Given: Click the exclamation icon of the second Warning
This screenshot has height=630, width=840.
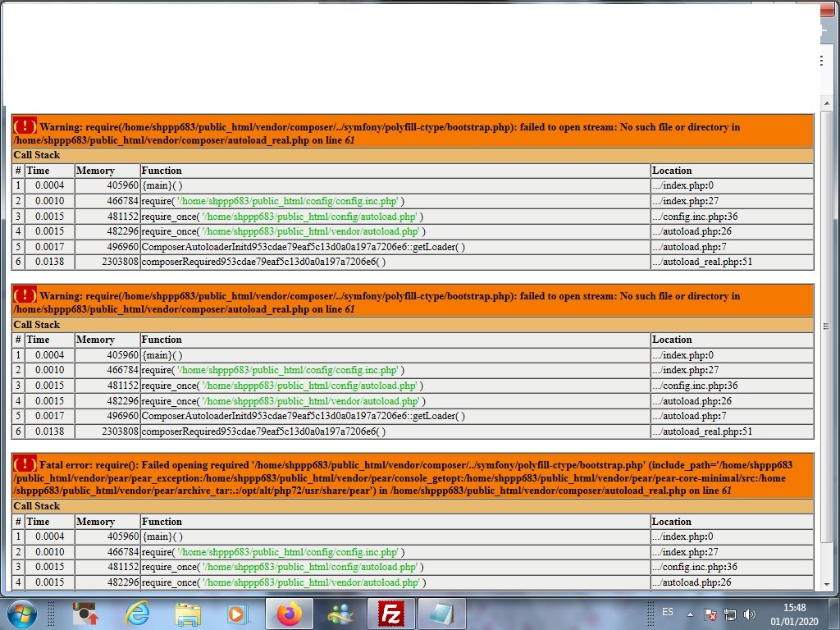Looking at the screenshot, I should coord(25,294).
